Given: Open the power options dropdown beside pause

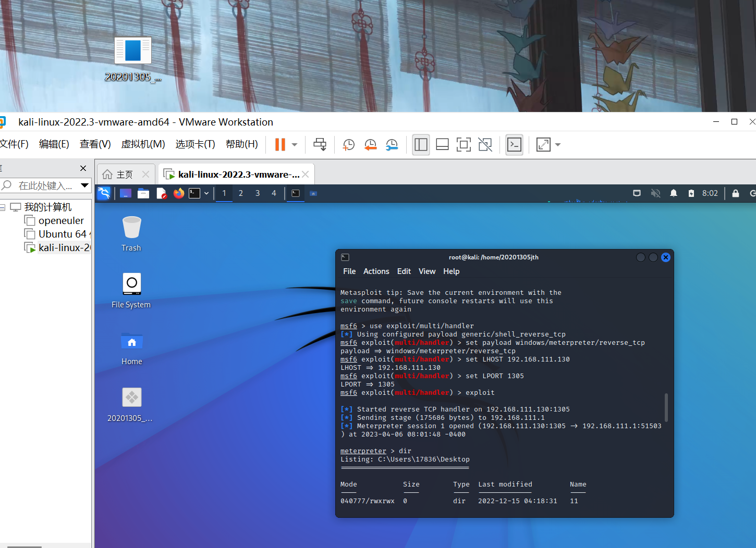Looking at the screenshot, I should click(x=295, y=145).
